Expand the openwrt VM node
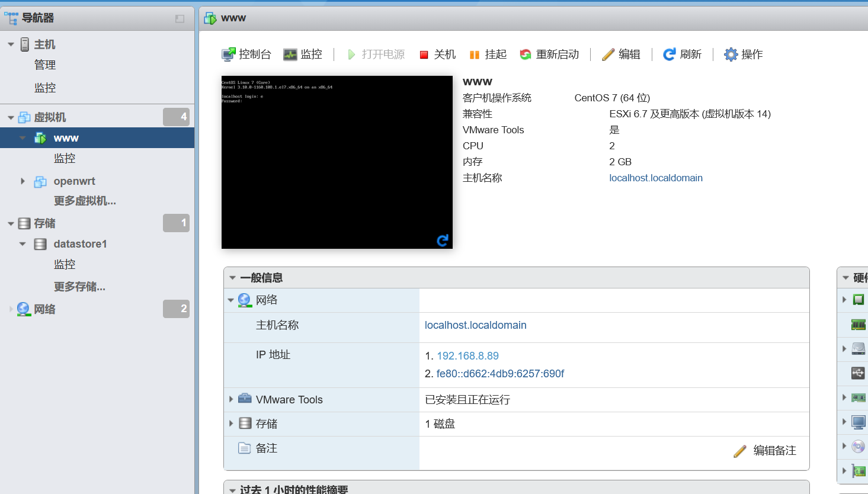The image size is (868, 494). coord(23,181)
